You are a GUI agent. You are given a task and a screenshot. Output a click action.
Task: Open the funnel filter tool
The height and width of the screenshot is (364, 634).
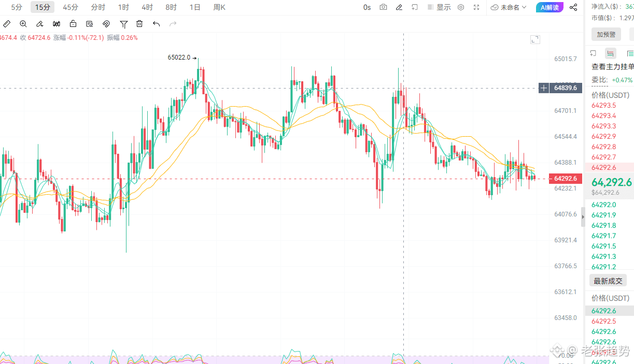pos(123,24)
